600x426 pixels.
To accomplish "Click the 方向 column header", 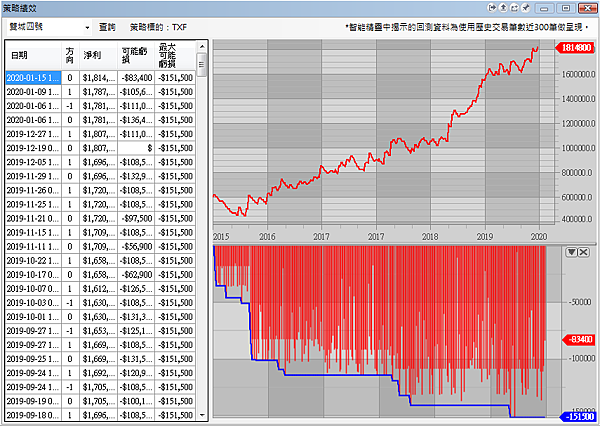I will click(x=70, y=55).
